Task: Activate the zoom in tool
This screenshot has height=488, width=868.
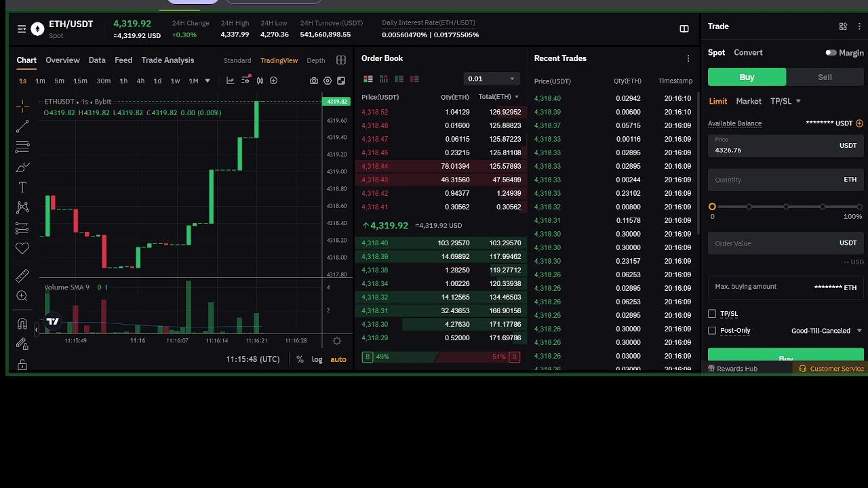Action: (22, 296)
